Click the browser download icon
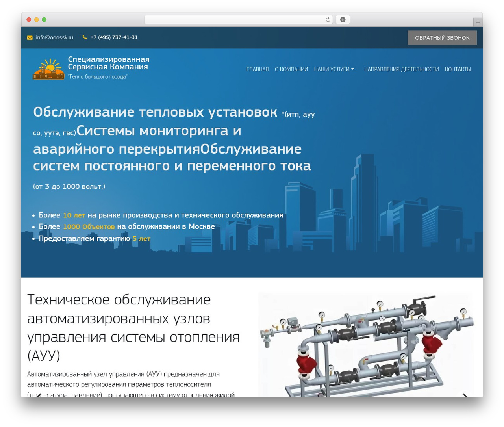Image resolution: width=504 pixels, height=427 pixels. pyautogui.click(x=343, y=20)
